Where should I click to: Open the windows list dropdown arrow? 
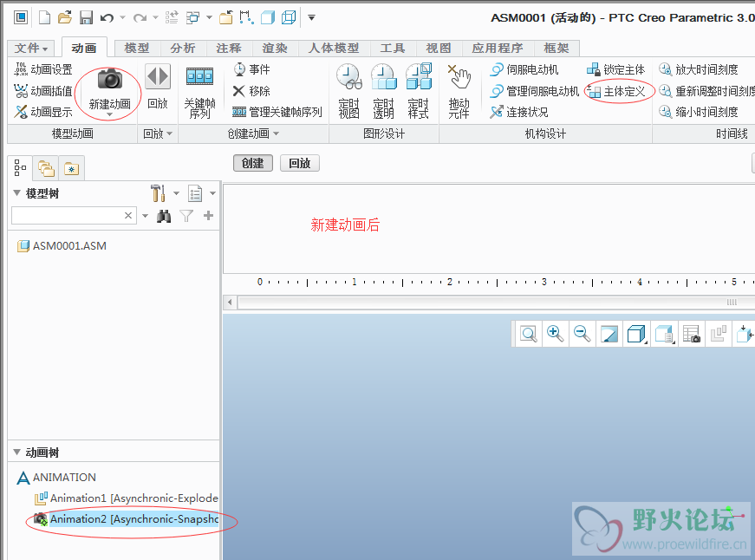[209, 18]
